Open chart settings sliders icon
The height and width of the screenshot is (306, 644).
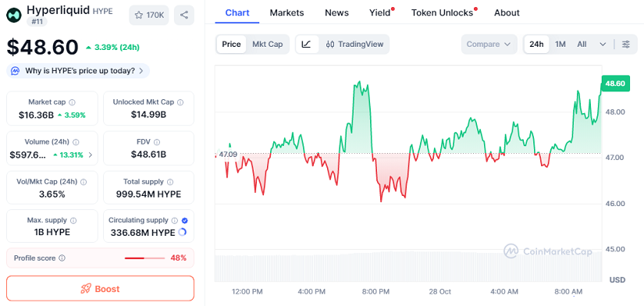(x=626, y=44)
